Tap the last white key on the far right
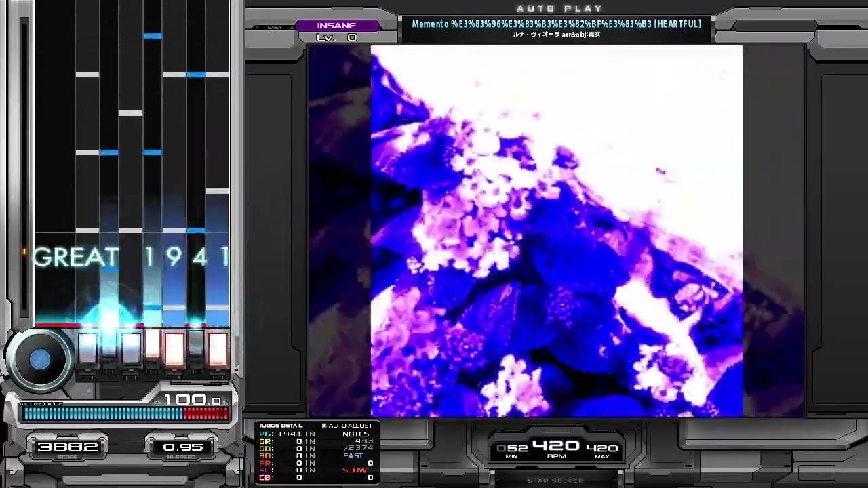Image resolution: width=868 pixels, height=488 pixels. (x=218, y=350)
